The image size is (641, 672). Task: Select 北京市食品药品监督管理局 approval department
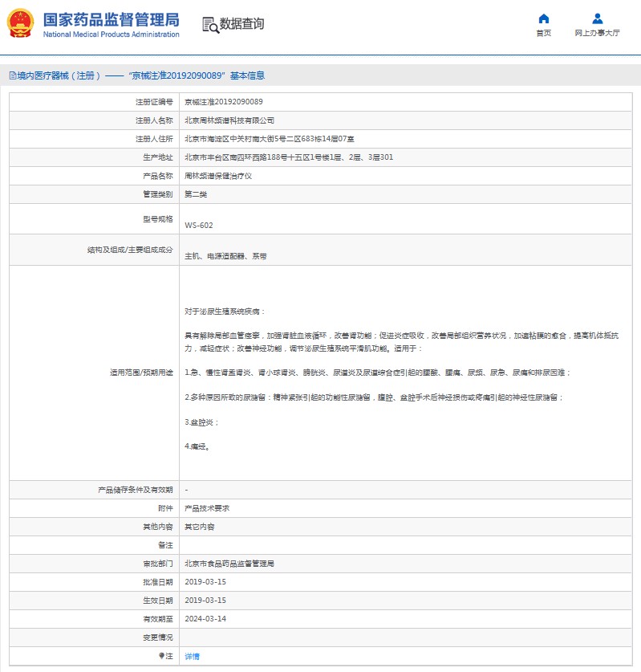click(229, 564)
